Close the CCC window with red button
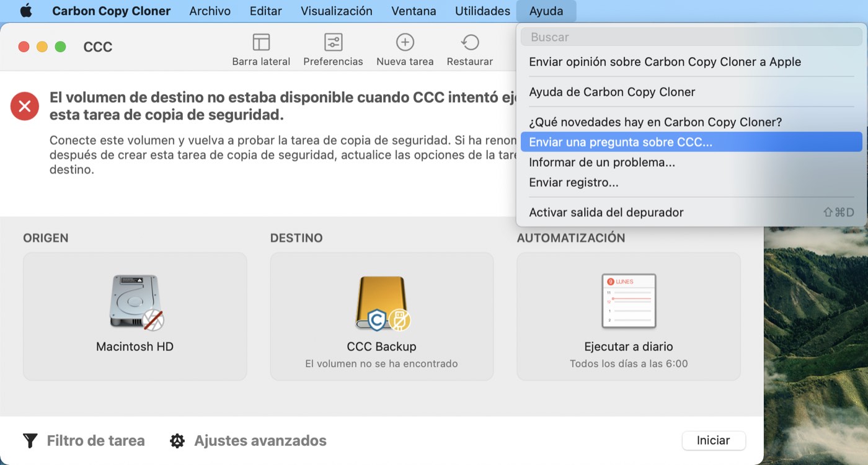Viewport: 868px width, 465px height. pos(24,46)
